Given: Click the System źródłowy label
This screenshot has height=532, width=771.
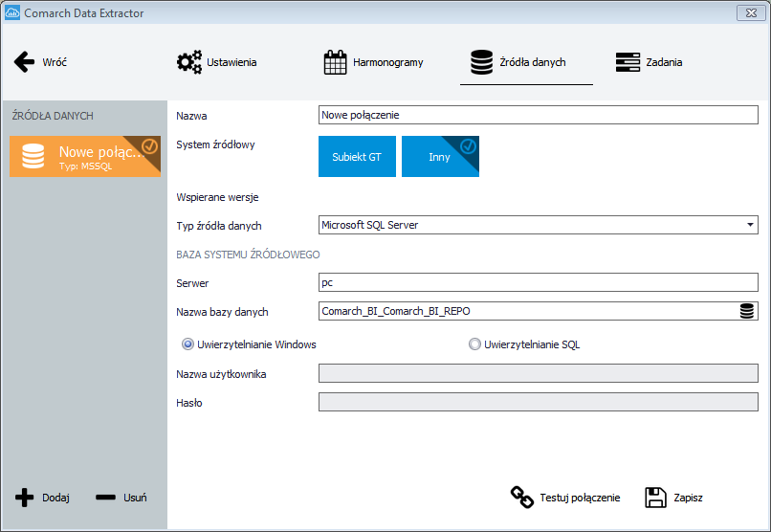Looking at the screenshot, I should pos(215,144).
